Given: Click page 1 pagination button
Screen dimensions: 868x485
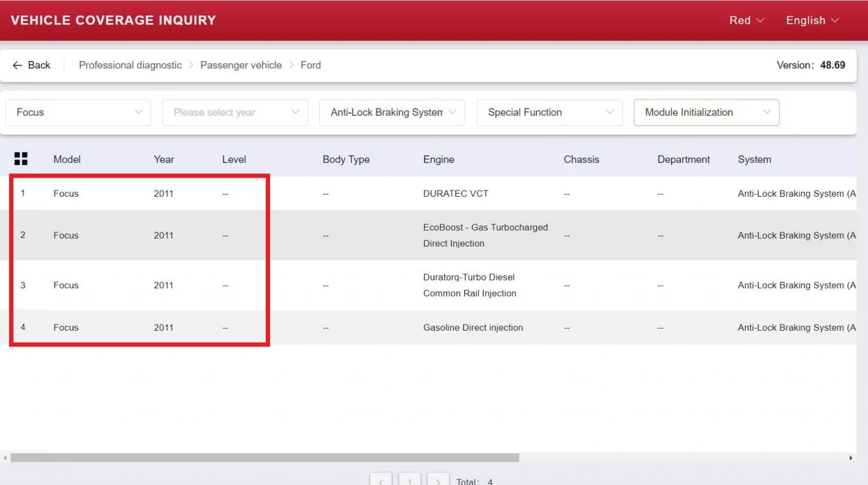Looking at the screenshot, I should (x=410, y=480).
